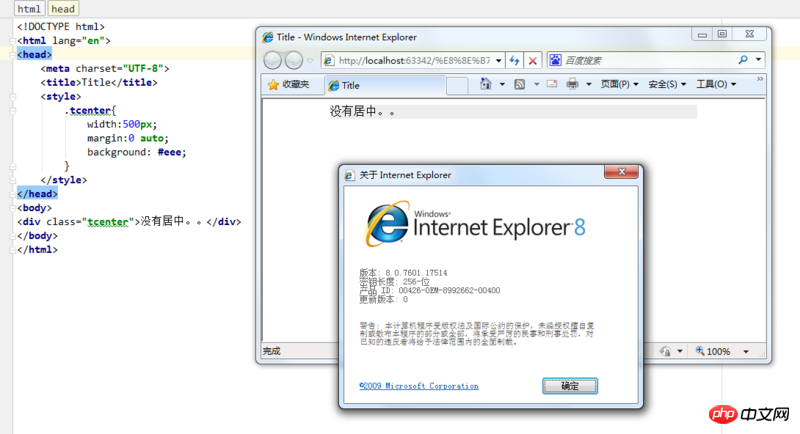Open the ©2009 Microsoft Corporation link
The image size is (800, 434).
419,386
